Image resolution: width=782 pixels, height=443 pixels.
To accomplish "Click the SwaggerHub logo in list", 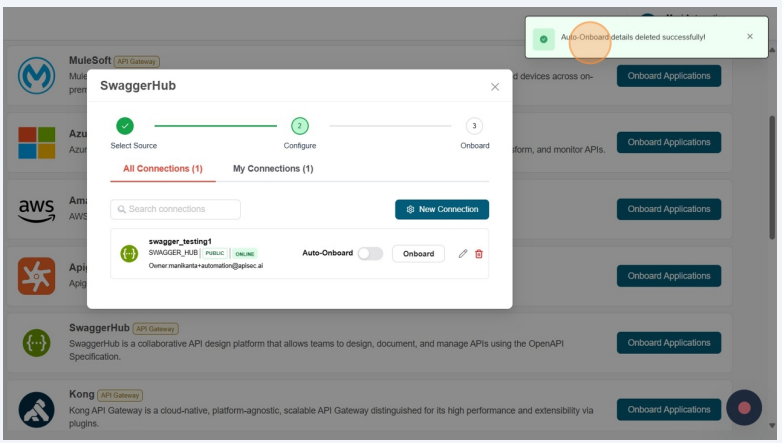I will pos(37,343).
